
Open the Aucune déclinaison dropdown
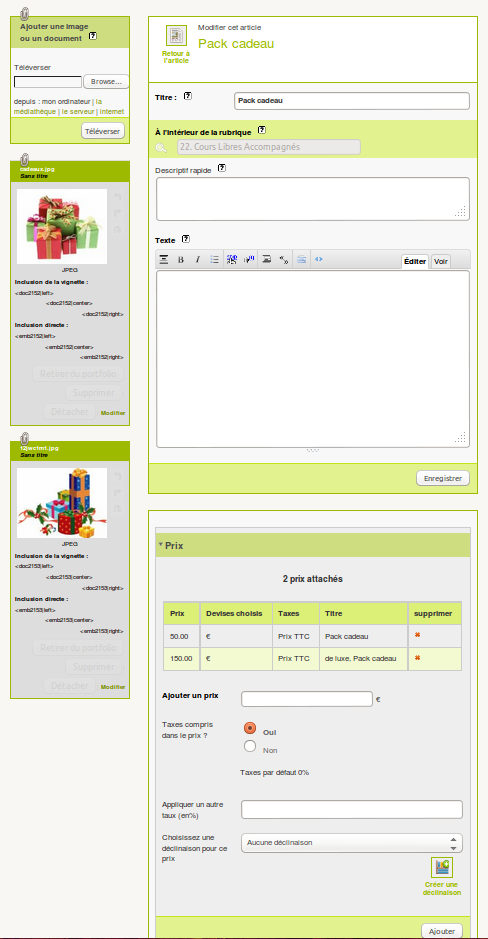[351, 843]
